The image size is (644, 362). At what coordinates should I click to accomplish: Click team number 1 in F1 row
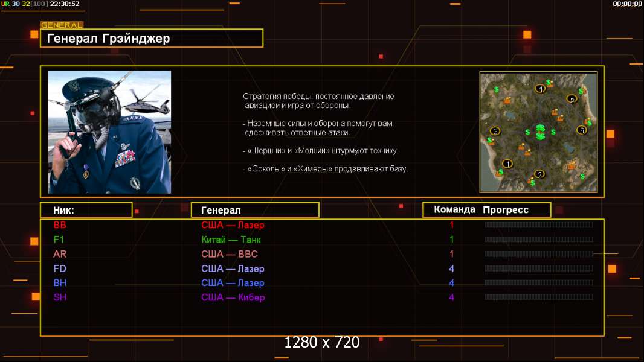(x=452, y=240)
